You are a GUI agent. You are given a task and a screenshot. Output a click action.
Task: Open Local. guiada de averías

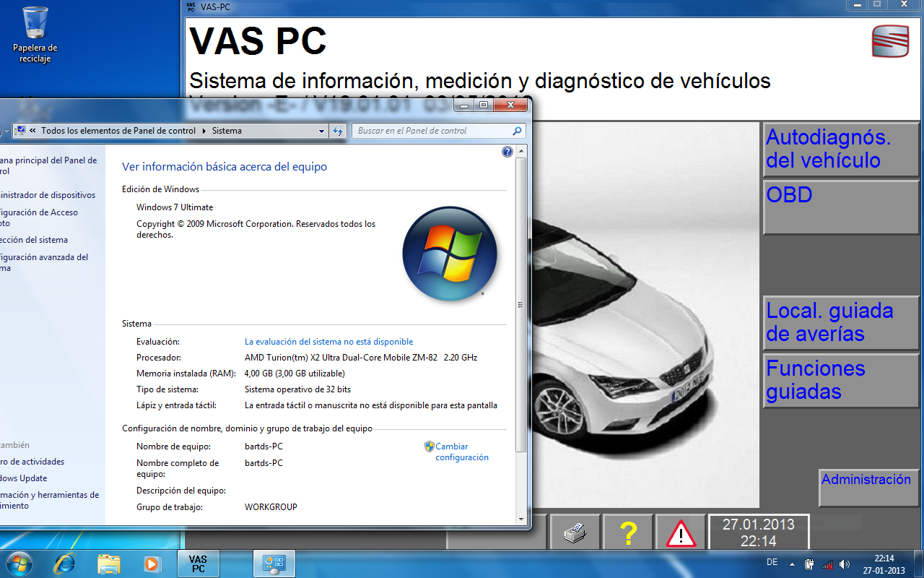(x=841, y=322)
